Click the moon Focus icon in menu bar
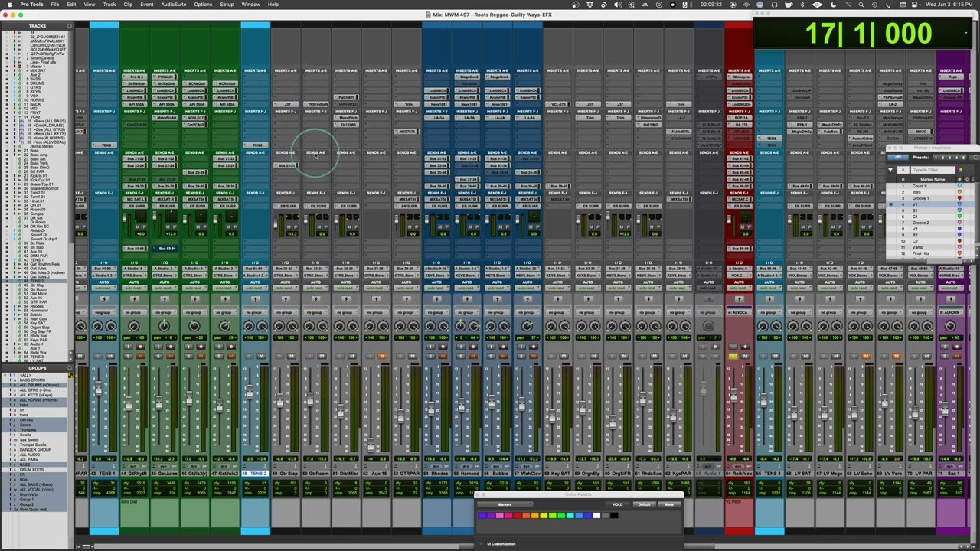Image resolution: width=980 pixels, height=551 pixels. [x=834, y=5]
